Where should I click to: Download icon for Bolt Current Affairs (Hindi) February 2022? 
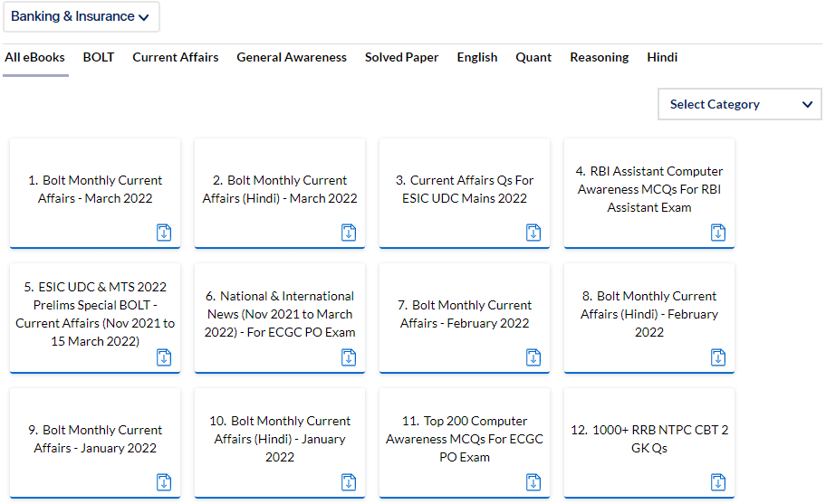click(x=718, y=357)
